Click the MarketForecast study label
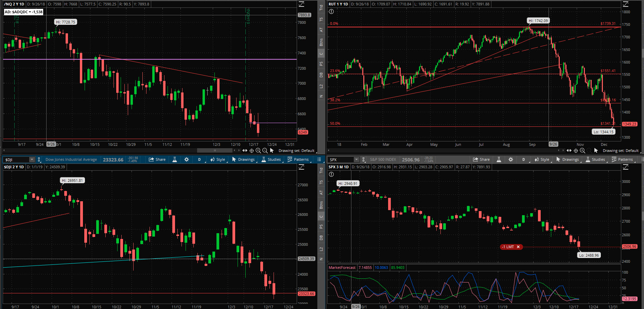The width and height of the screenshot is (644, 309). click(x=342, y=268)
